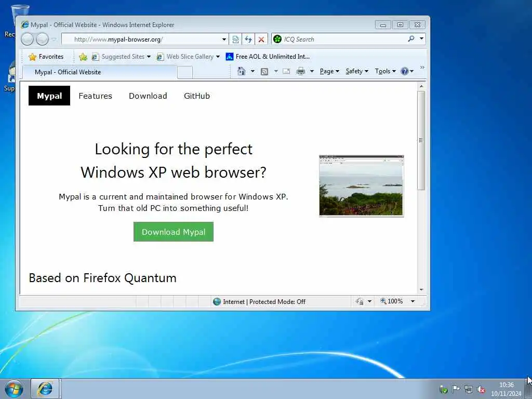Open the Favorites star button
This screenshot has height=399, width=532.
point(46,57)
